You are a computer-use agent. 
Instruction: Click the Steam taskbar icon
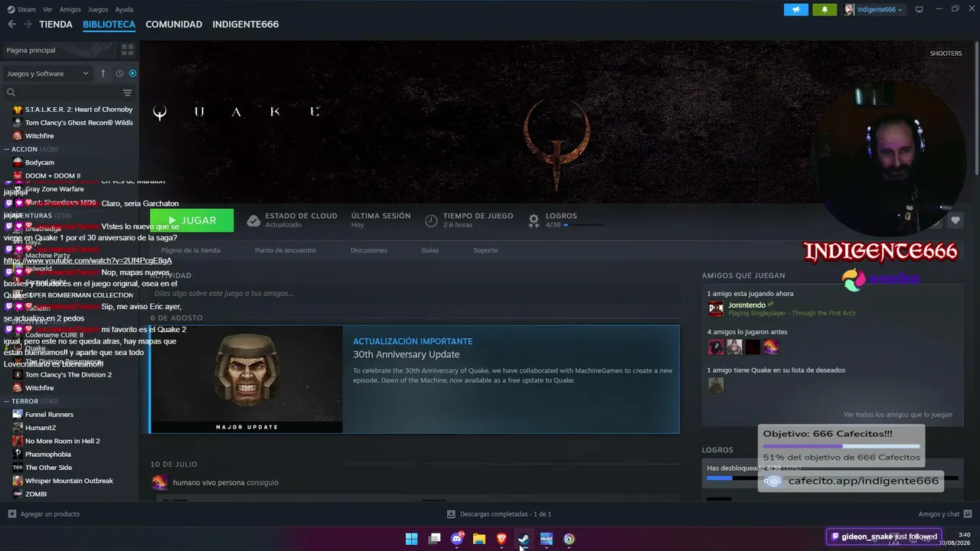(x=524, y=539)
